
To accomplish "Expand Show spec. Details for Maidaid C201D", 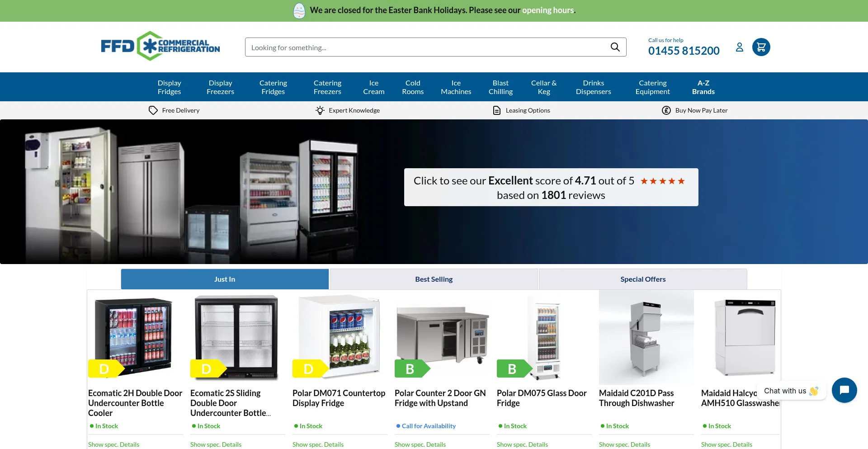I will click(624, 444).
